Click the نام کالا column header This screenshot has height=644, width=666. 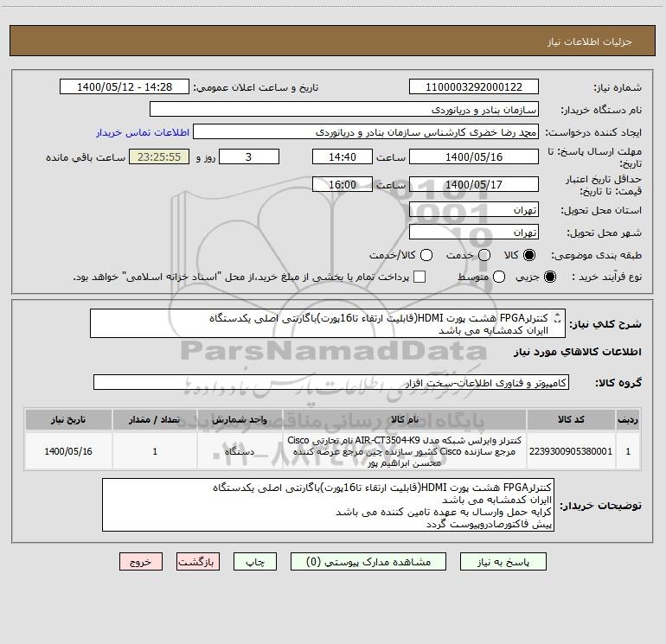[405, 420]
